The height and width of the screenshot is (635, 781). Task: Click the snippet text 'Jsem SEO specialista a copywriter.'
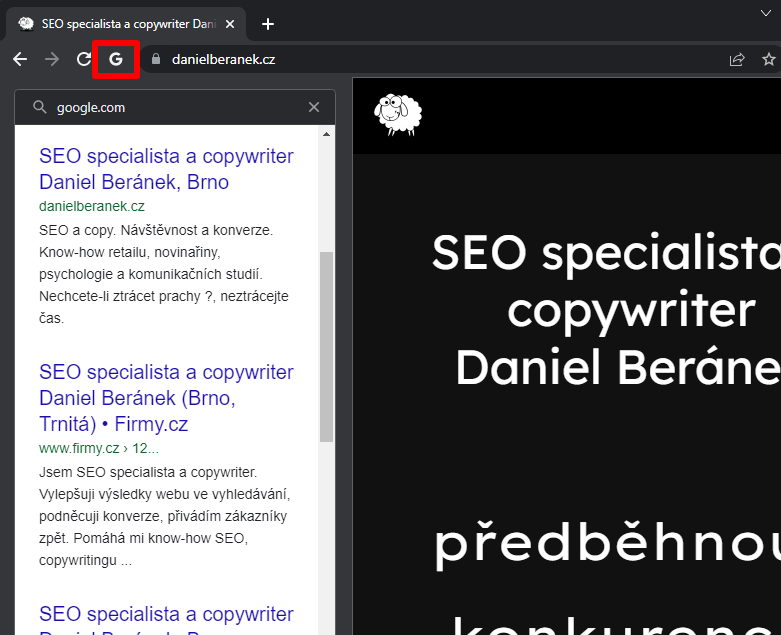(x=148, y=472)
